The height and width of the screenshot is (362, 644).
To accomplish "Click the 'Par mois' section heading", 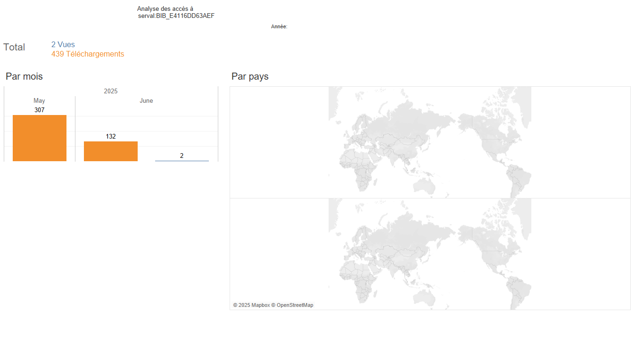I will coord(24,76).
